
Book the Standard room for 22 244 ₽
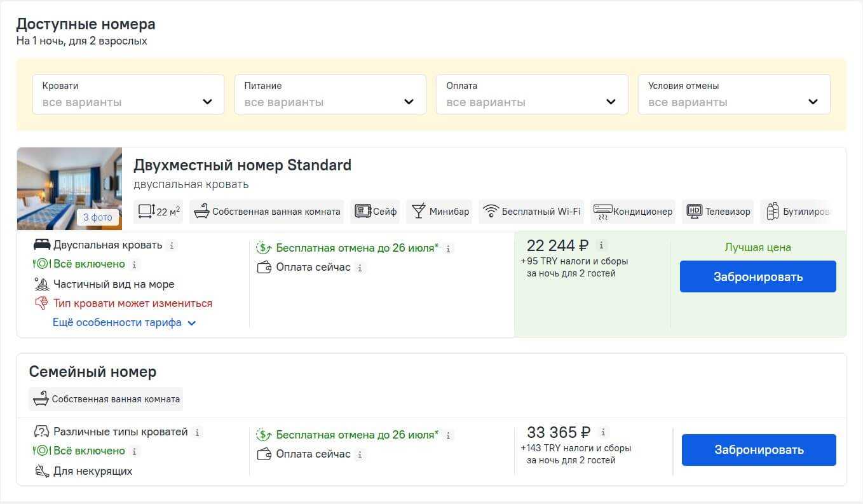[x=758, y=276]
